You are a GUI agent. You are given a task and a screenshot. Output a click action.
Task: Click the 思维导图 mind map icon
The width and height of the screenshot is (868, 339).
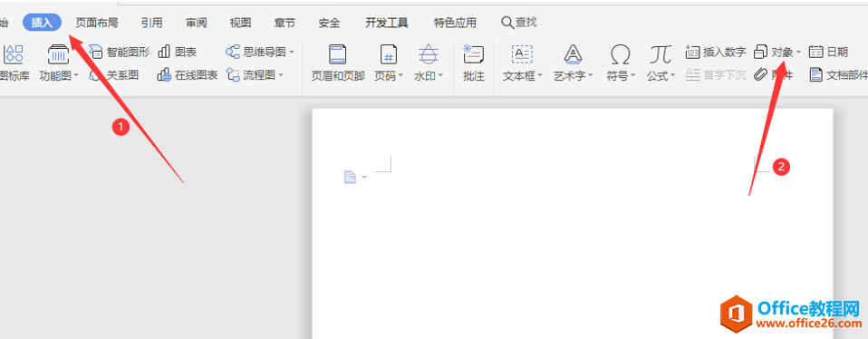(x=233, y=52)
